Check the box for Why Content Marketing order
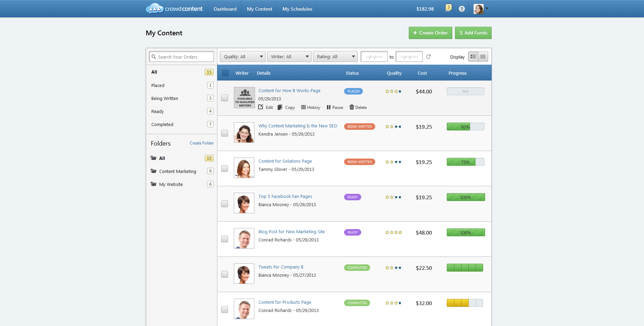 point(225,133)
